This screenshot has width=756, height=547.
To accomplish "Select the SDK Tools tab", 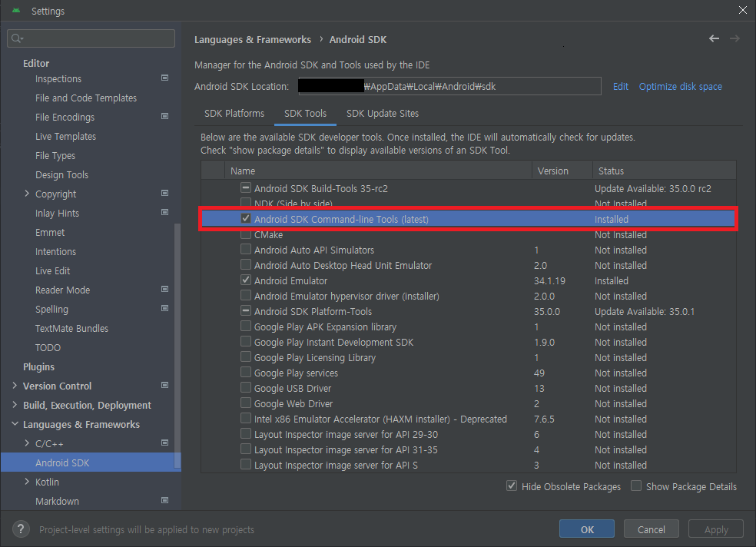I will pyautogui.click(x=305, y=113).
